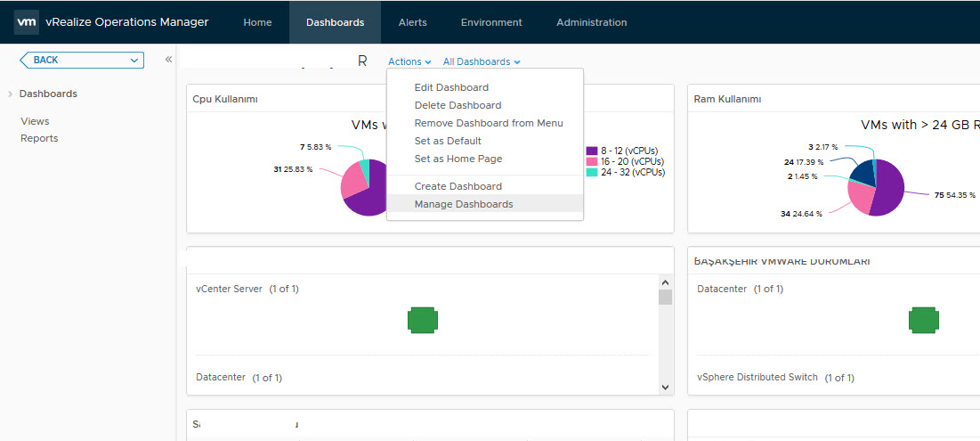The image size is (980, 441).
Task: Expand the Dashboards tree node
Action: click(x=10, y=94)
